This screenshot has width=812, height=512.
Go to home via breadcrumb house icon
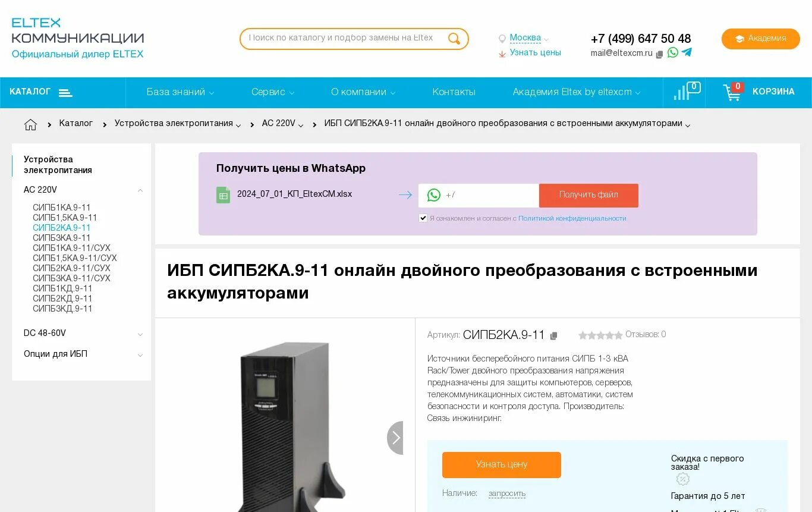(x=31, y=124)
